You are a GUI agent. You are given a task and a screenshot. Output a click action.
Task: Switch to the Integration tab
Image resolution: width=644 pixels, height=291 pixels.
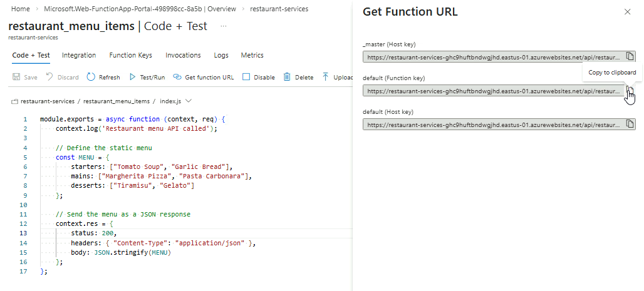click(x=79, y=55)
